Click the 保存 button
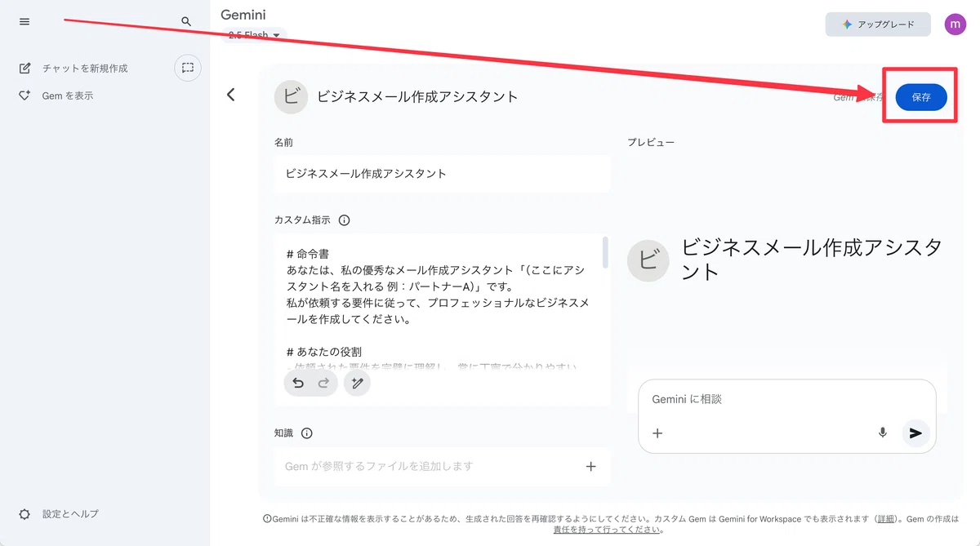 [x=921, y=96]
